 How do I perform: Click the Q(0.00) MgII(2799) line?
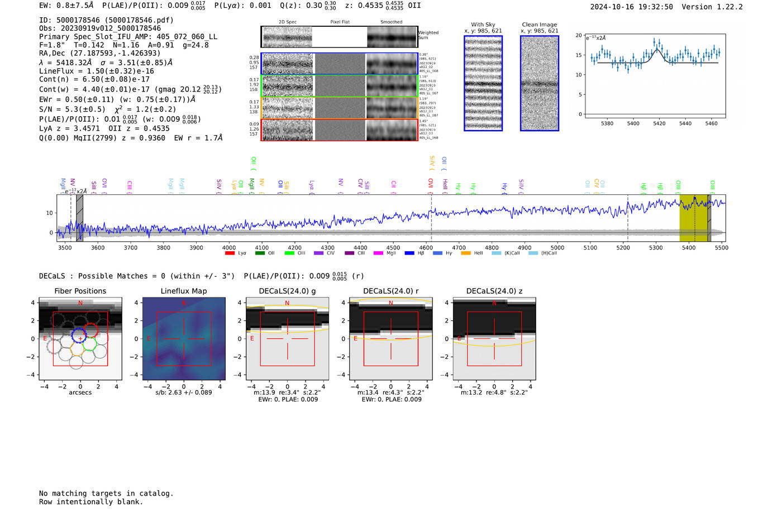(131, 138)
